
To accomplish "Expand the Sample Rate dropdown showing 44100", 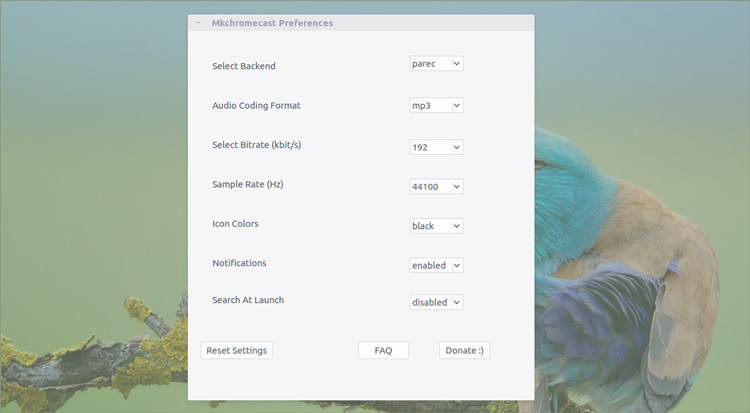I will pyautogui.click(x=436, y=186).
